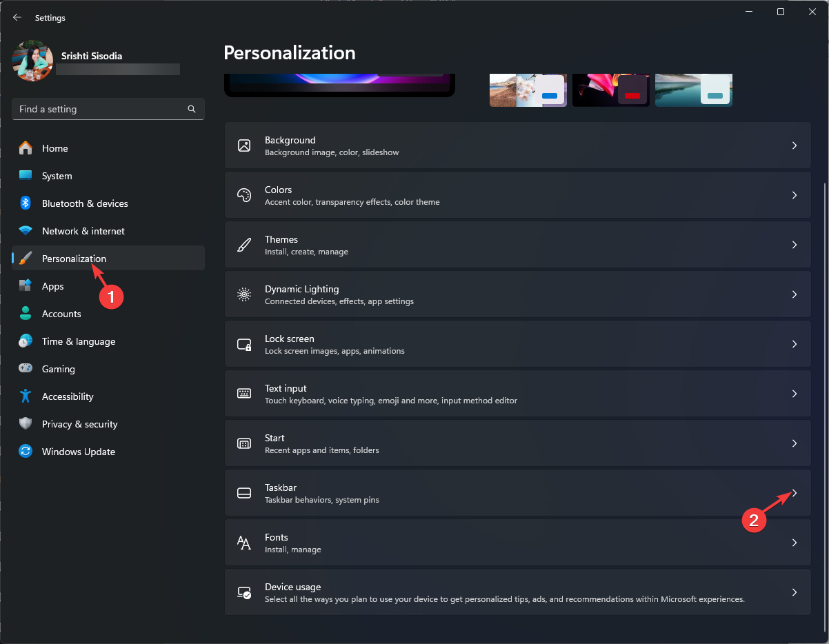This screenshot has height=644, width=829.
Task: Open Background settings via the picture icon
Action: [x=244, y=145]
